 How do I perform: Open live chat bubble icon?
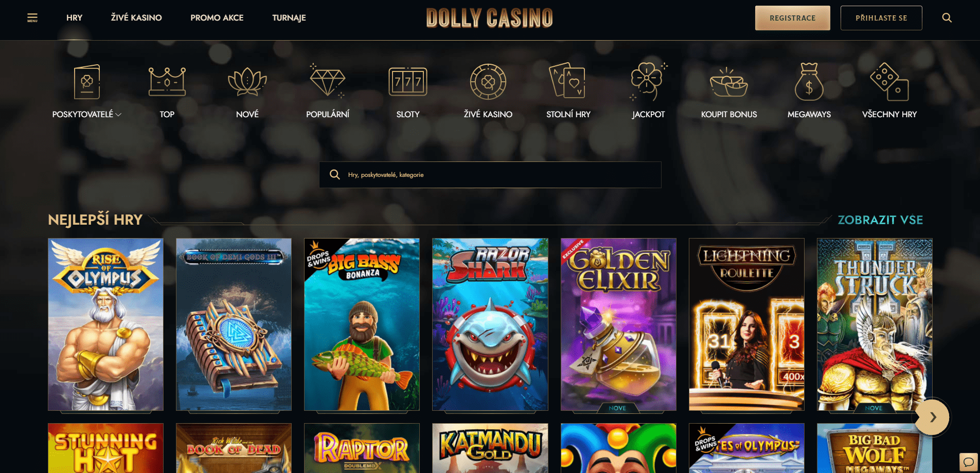click(x=969, y=461)
